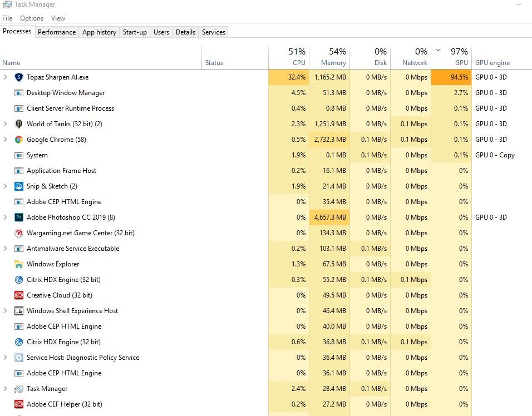Image resolution: width=532 pixels, height=416 pixels.
Task: Sort by CPU usage column header
Action: tap(289, 58)
